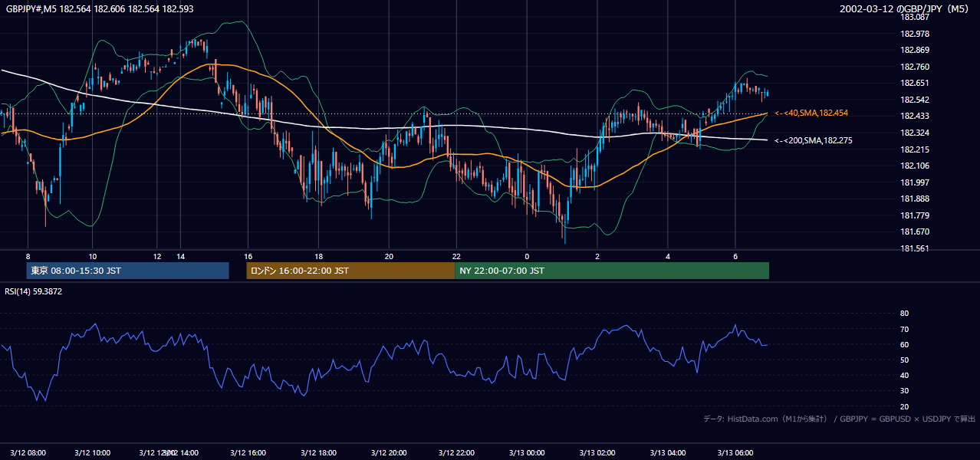Image resolution: width=980 pixels, height=460 pixels.
Task: Click the RSI(14) 59.3872 indicator label
Action: (34, 291)
